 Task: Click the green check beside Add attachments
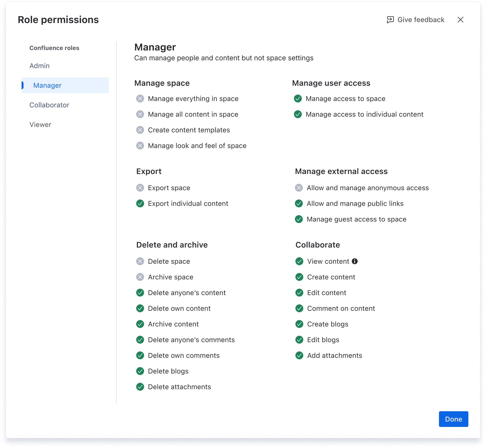(x=299, y=355)
